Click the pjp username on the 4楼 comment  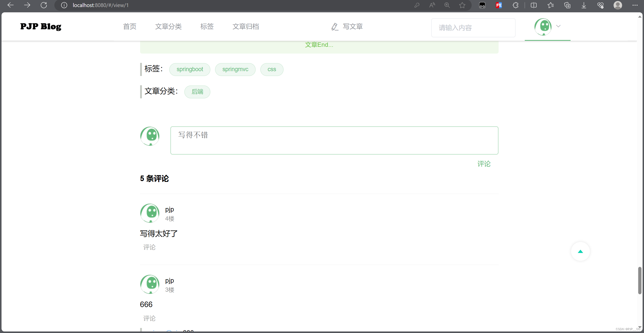coord(169,209)
